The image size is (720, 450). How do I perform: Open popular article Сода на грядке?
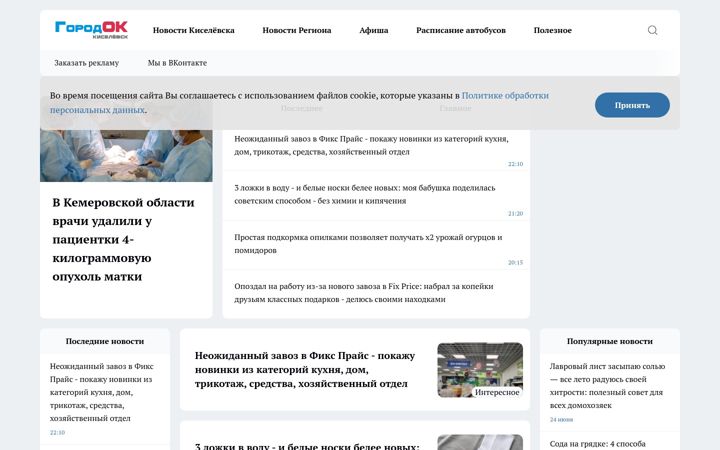click(x=597, y=444)
